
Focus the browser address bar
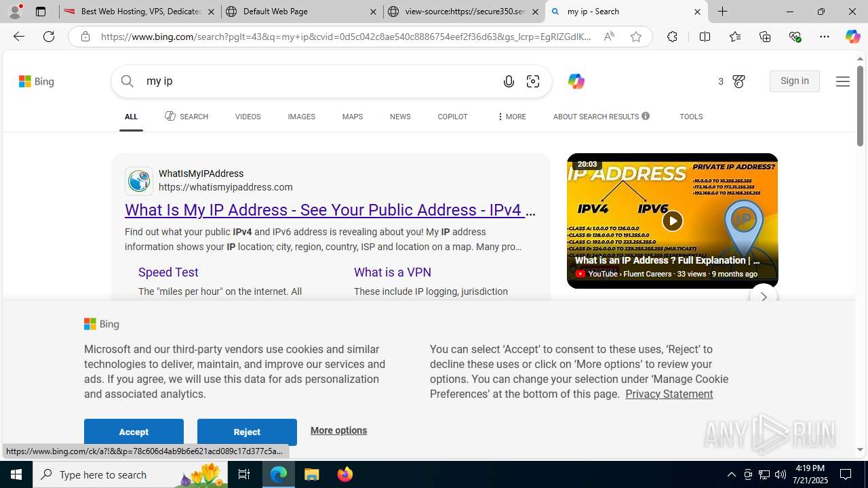[x=346, y=37]
